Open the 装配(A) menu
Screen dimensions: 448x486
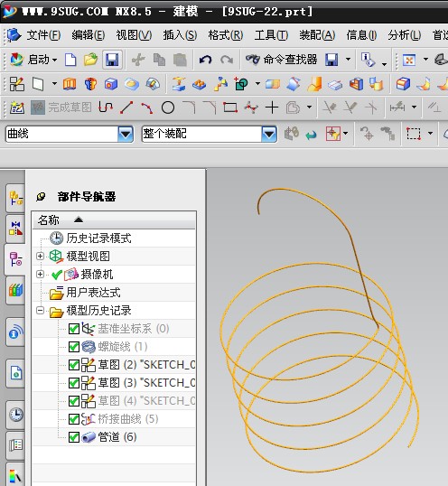(x=317, y=35)
